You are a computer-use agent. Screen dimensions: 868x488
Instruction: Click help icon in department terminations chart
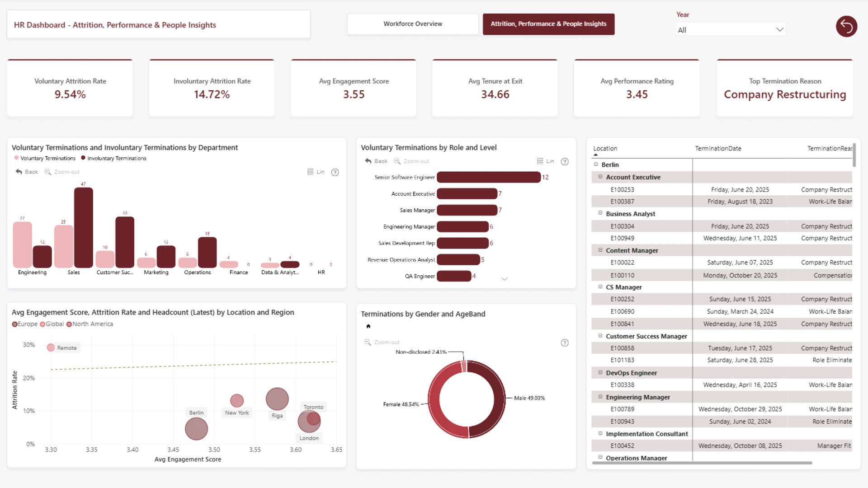pyautogui.click(x=335, y=172)
